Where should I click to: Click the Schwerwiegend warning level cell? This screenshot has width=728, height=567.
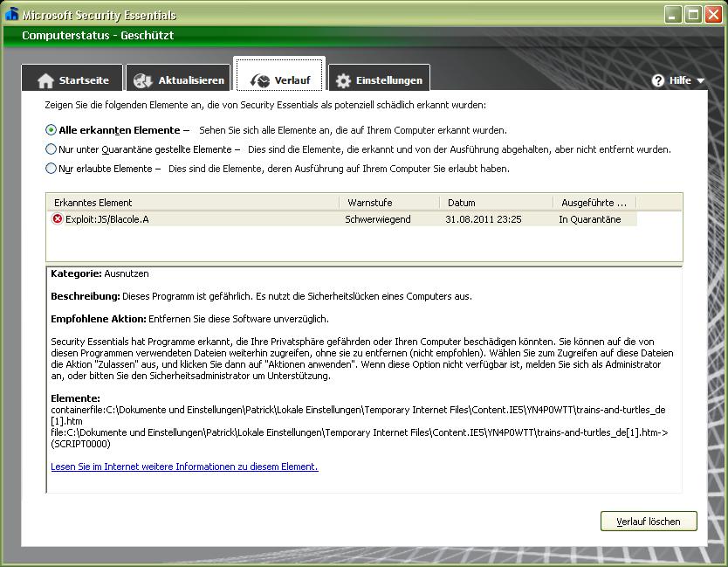pyautogui.click(x=377, y=219)
